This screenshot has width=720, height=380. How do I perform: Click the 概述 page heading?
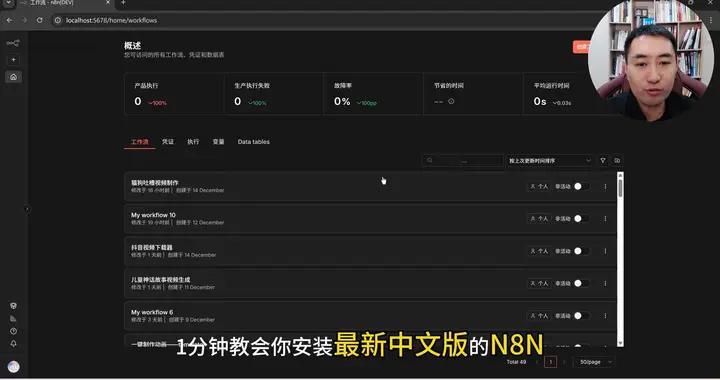[x=132, y=45]
